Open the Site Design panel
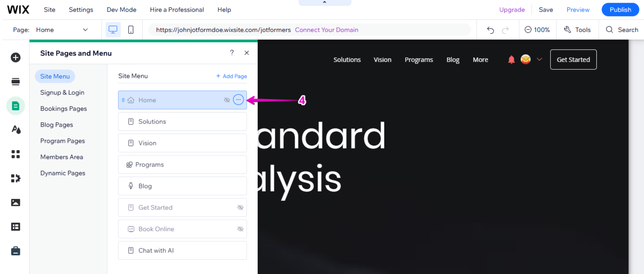The width and height of the screenshot is (644, 274). pos(15,130)
